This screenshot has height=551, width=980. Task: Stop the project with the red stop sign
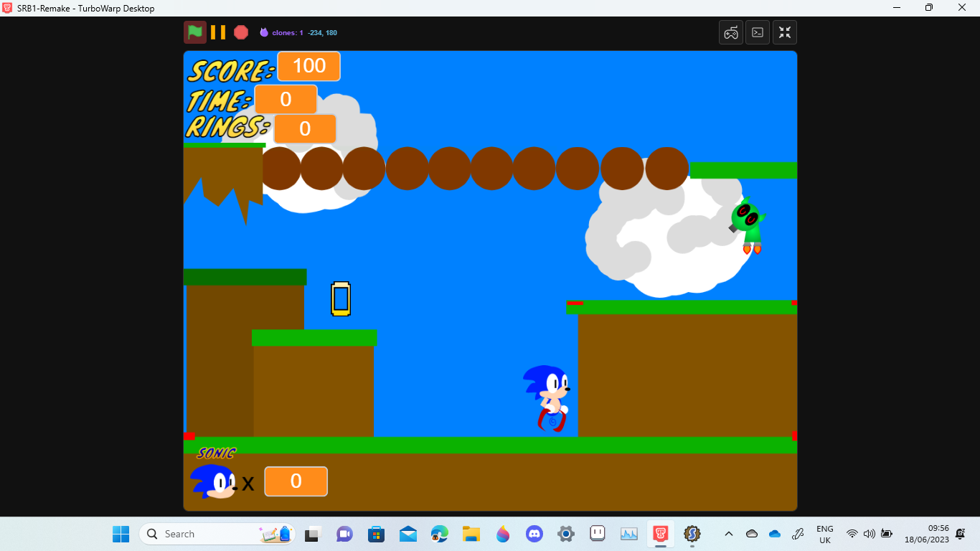coord(241,32)
